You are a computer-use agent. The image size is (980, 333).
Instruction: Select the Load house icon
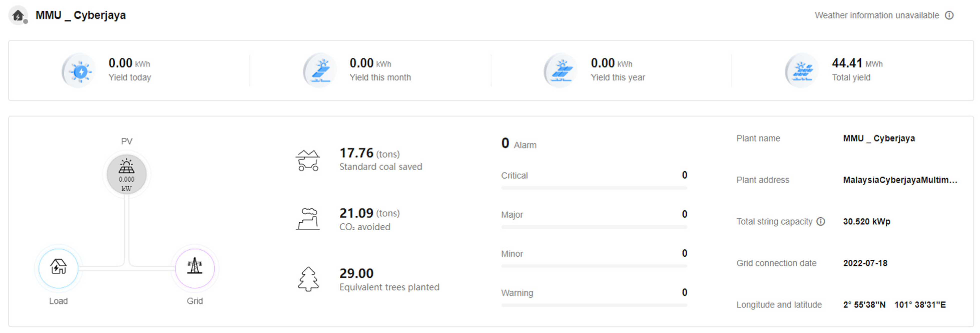58,267
